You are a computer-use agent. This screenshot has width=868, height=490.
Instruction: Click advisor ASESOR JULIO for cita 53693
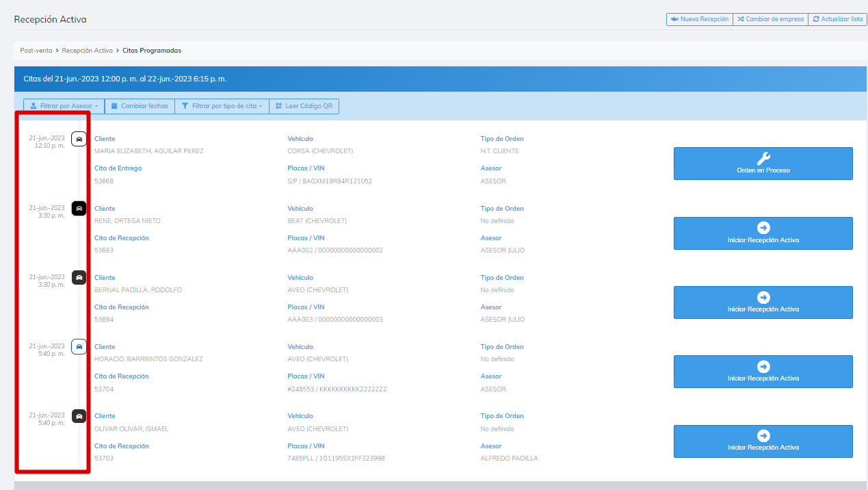pyautogui.click(x=503, y=250)
